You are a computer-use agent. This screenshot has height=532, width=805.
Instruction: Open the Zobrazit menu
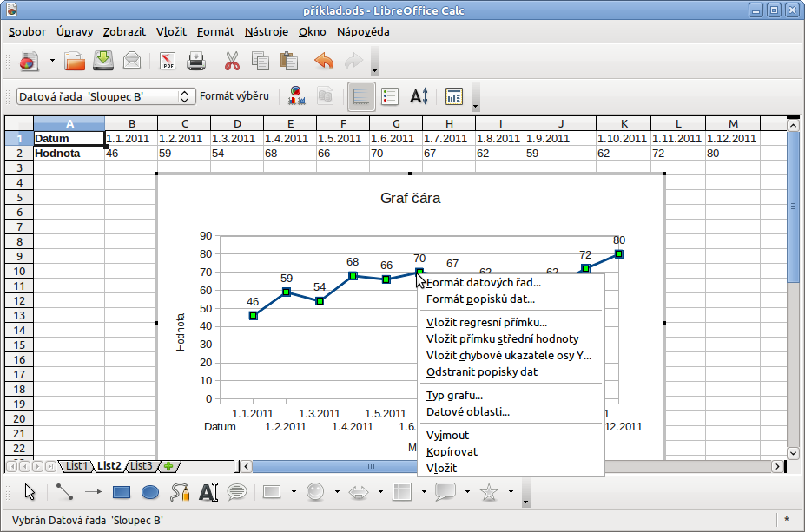tap(124, 32)
